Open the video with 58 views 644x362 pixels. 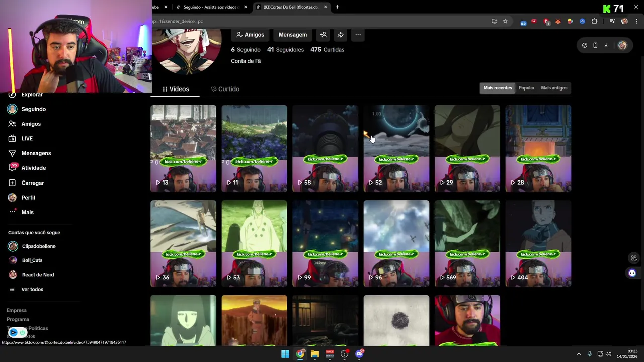(x=325, y=148)
